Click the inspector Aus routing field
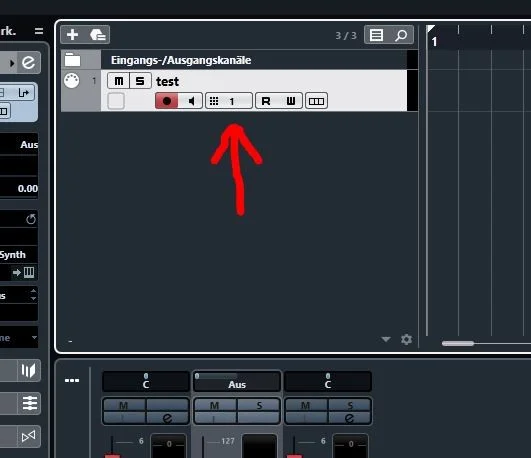Screen dimensions: 531x458 [19, 145]
